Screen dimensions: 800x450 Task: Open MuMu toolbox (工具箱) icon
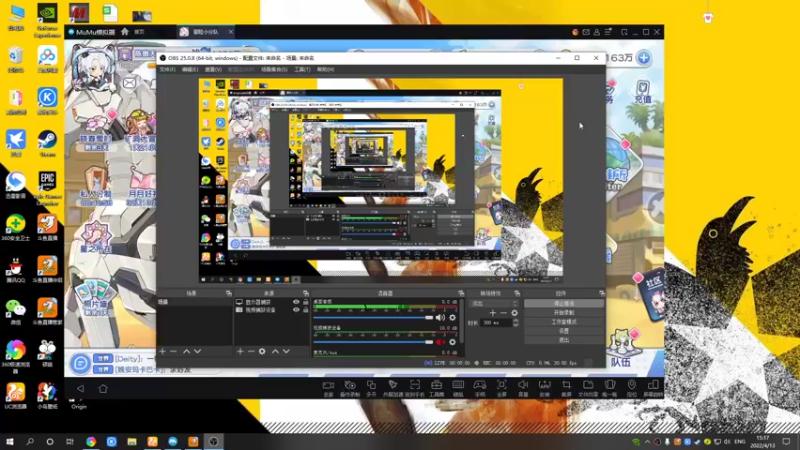pyautogui.click(x=436, y=388)
